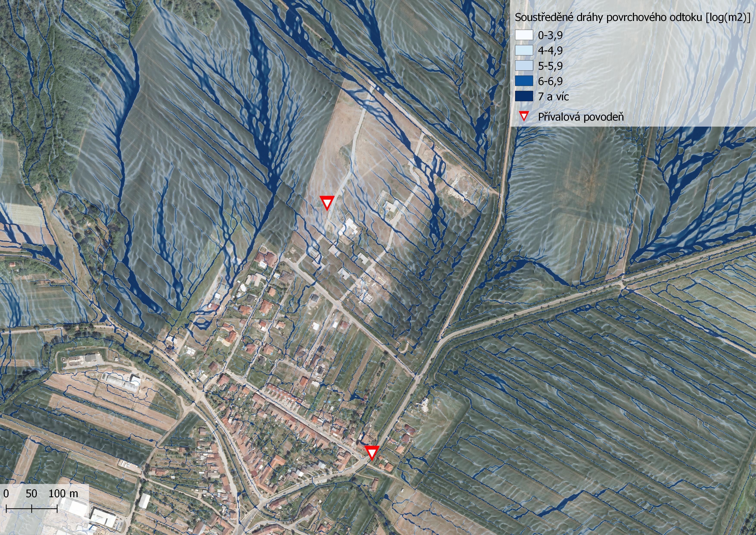
Task: Click the 'Přívalová povodeň' legend label
Action: 581,117
